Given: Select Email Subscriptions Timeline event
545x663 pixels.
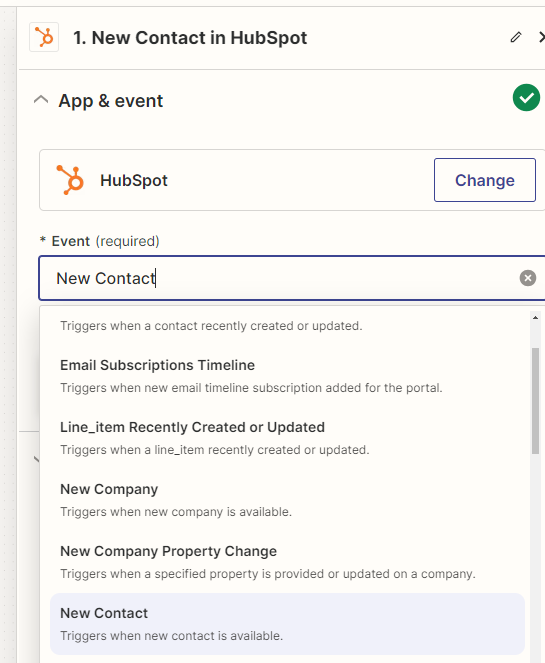Looking at the screenshot, I should pos(288,376).
